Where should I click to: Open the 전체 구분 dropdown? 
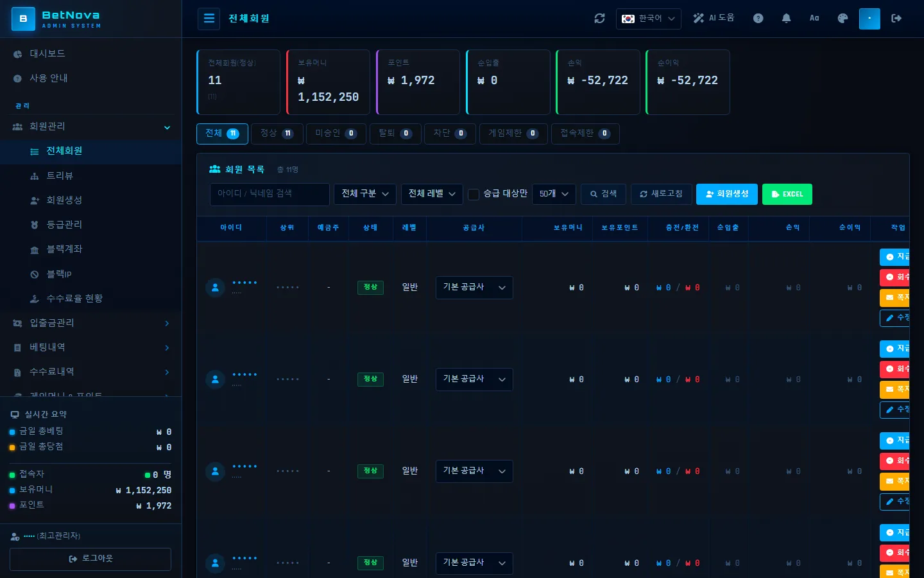click(365, 194)
